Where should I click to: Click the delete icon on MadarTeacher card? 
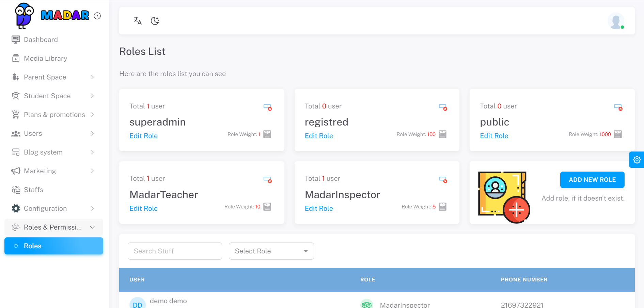point(268,180)
